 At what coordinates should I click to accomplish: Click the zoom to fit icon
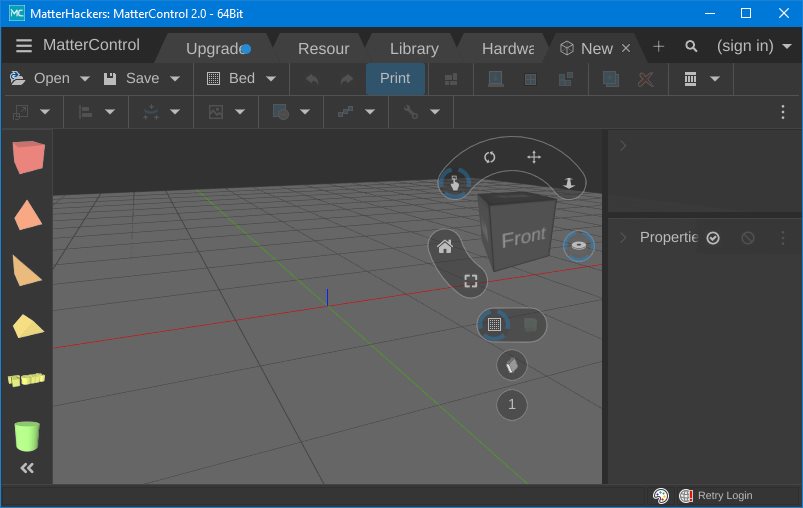click(471, 281)
